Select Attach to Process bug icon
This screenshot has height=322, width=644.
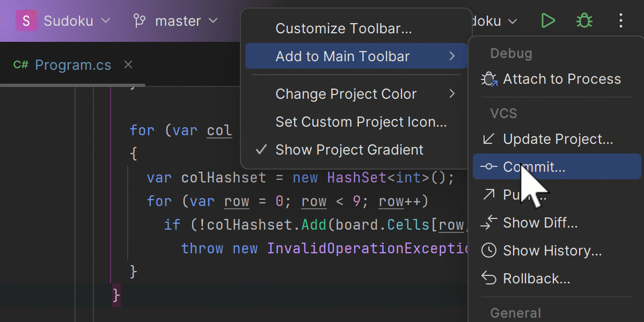pyautogui.click(x=489, y=79)
